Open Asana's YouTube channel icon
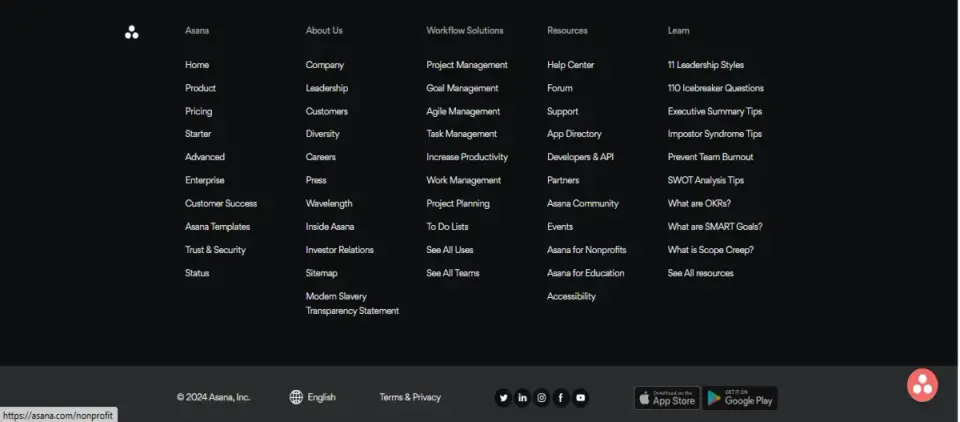960x422 pixels. pyautogui.click(x=580, y=398)
